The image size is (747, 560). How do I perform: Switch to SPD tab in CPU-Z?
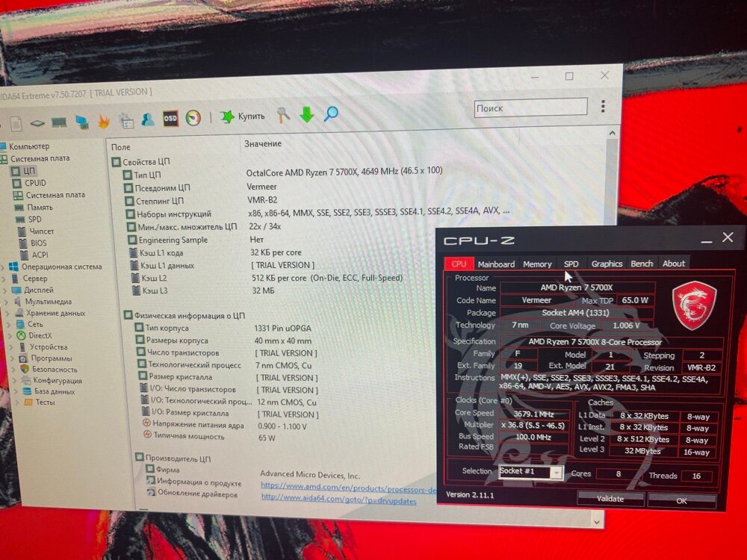click(x=571, y=264)
